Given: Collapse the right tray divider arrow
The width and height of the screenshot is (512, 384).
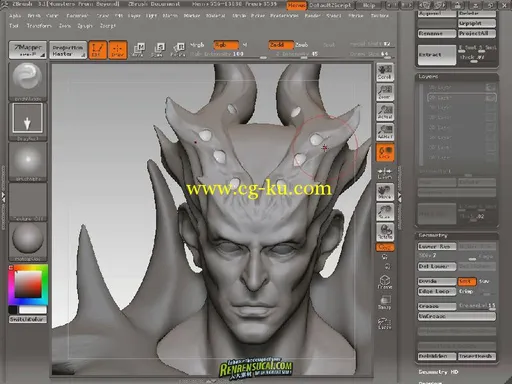Looking at the screenshot, I should tap(399, 198).
